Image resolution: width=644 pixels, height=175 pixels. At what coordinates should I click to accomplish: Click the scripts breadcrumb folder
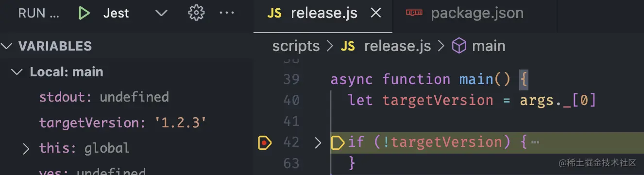click(x=296, y=46)
